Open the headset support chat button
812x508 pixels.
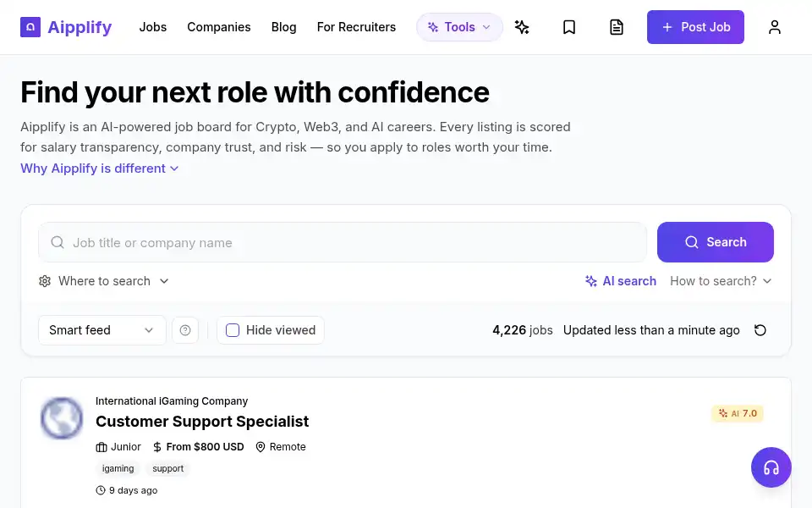(x=771, y=467)
